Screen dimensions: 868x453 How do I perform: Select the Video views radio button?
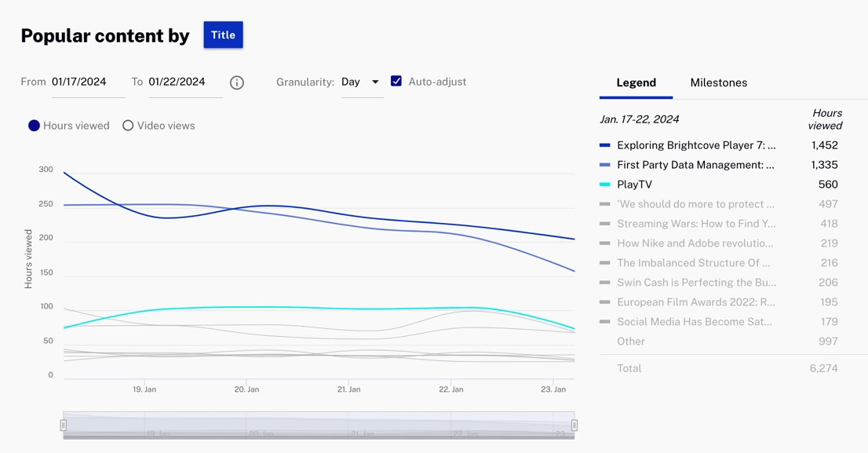128,126
